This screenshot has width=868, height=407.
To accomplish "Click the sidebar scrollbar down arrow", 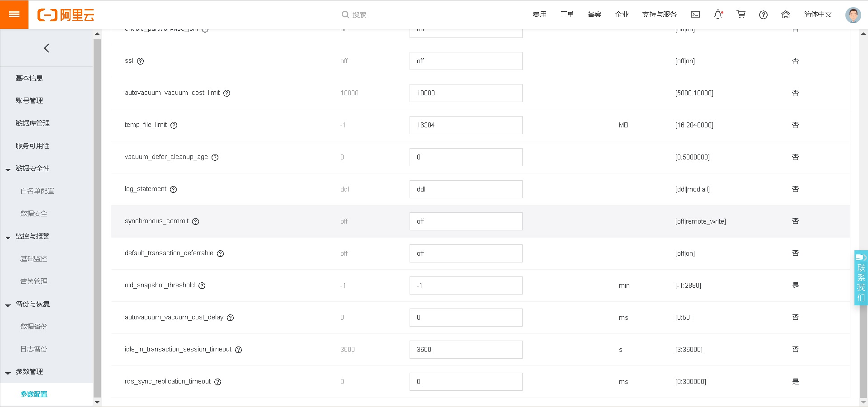I will coord(97,402).
